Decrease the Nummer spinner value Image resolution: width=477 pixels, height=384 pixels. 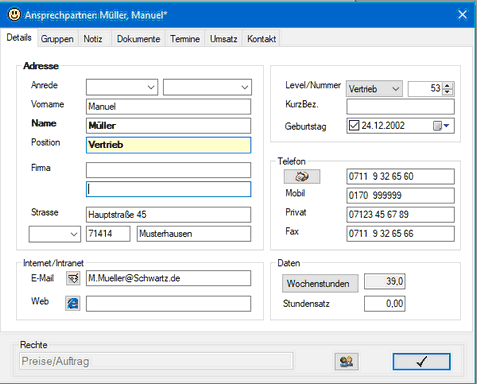447,92
